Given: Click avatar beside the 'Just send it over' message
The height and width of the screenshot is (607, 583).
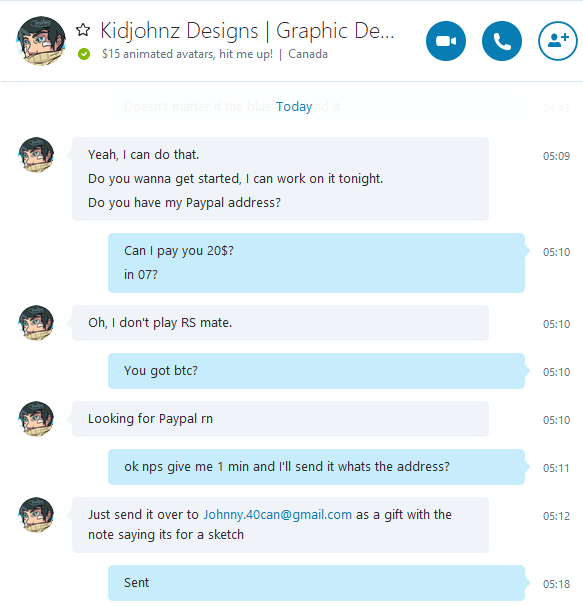Looking at the screenshot, I should click(x=36, y=514).
